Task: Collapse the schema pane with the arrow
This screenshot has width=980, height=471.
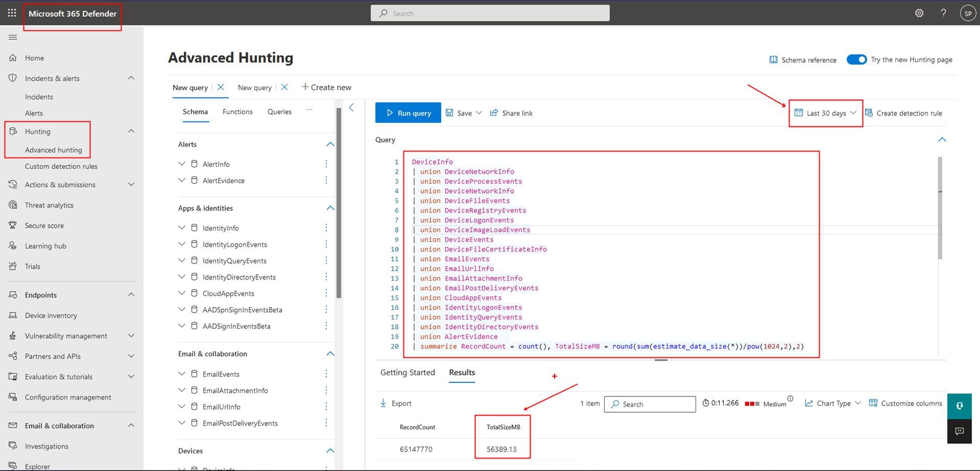Action: click(351, 107)
